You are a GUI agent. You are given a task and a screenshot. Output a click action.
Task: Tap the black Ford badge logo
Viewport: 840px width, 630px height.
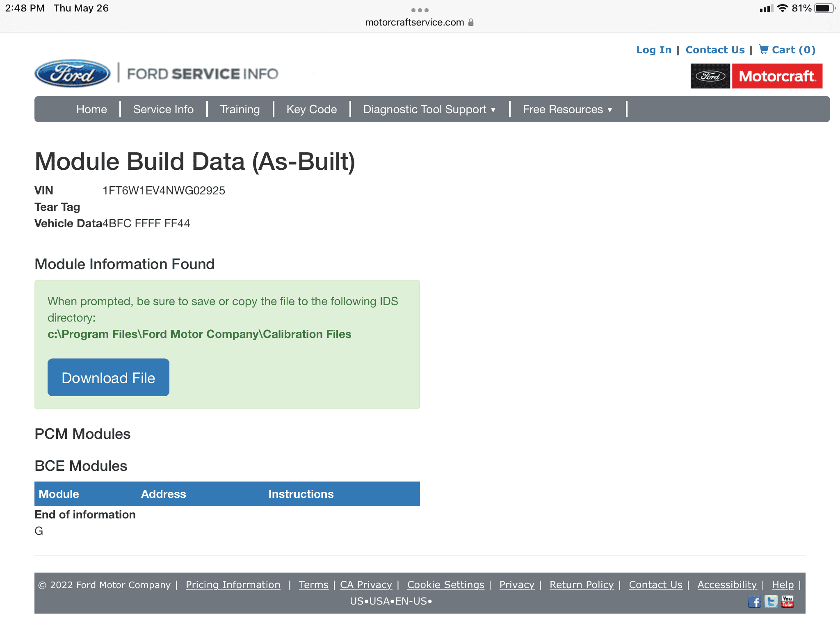[x=710, y=76]
